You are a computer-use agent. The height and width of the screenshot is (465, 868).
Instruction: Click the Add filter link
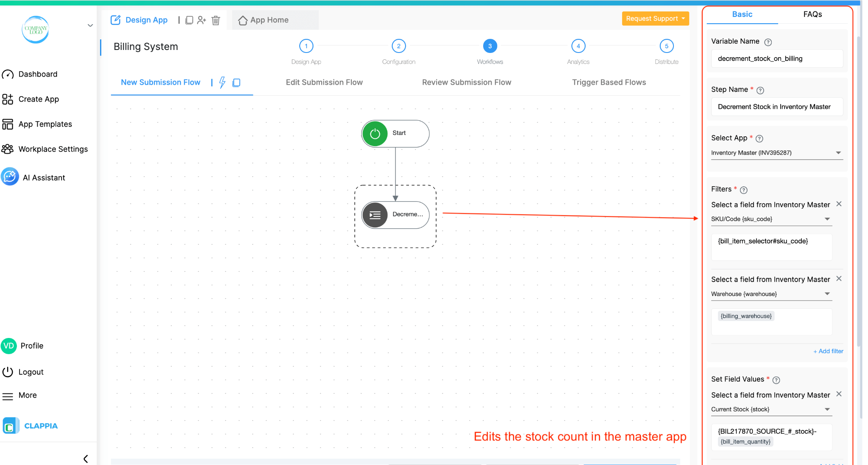(x=827, y=351)
